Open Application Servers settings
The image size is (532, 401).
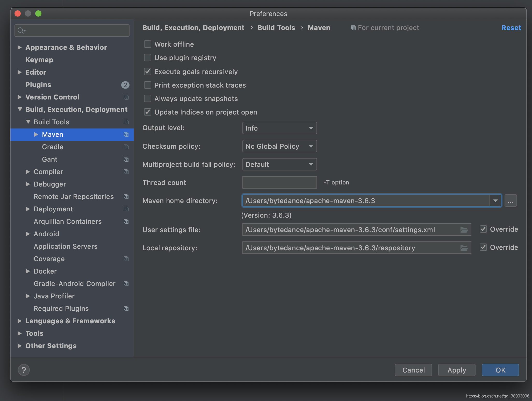tap(66, 246)
